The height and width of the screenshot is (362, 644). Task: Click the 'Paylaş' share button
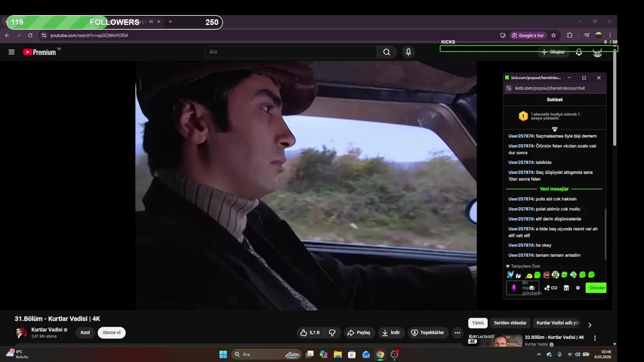click(x=359, y=333)
